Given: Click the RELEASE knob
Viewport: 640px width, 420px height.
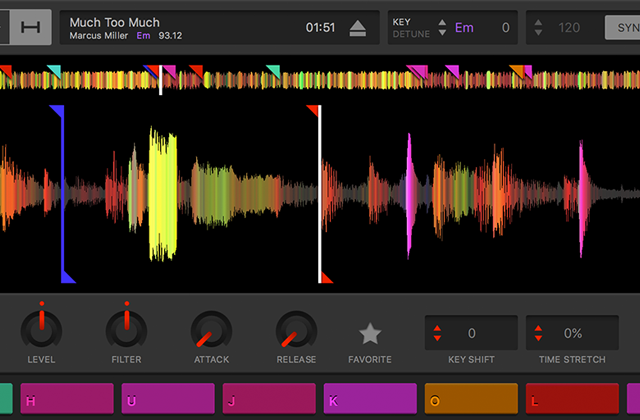Looking at the screenshot, I should [x=296, y=330].
